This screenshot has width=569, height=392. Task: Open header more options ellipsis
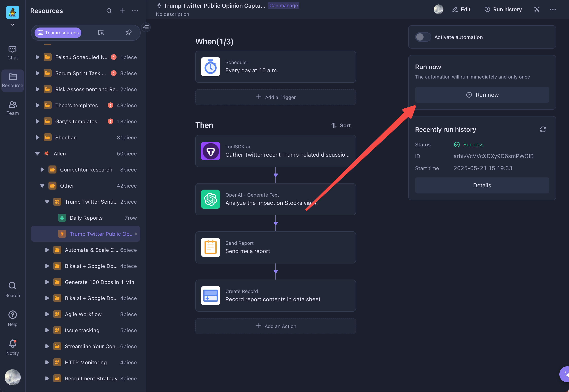click(x=553, y=9)
